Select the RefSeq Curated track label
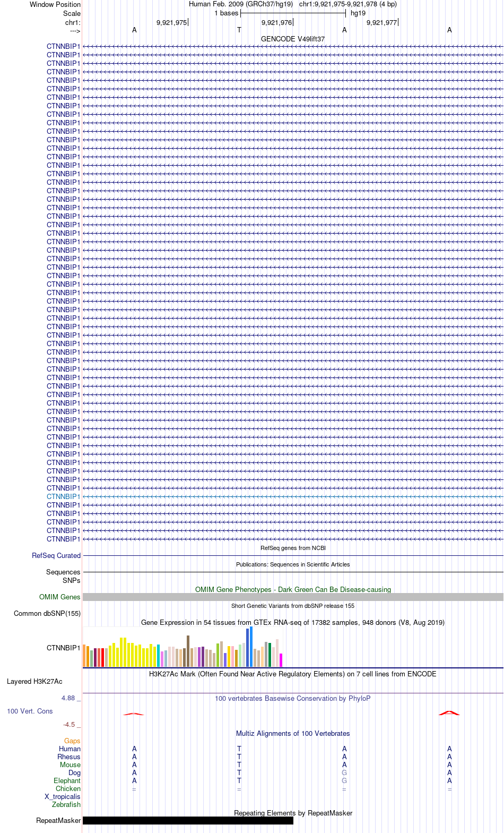 pyautogui.click(x=56, y=555)
